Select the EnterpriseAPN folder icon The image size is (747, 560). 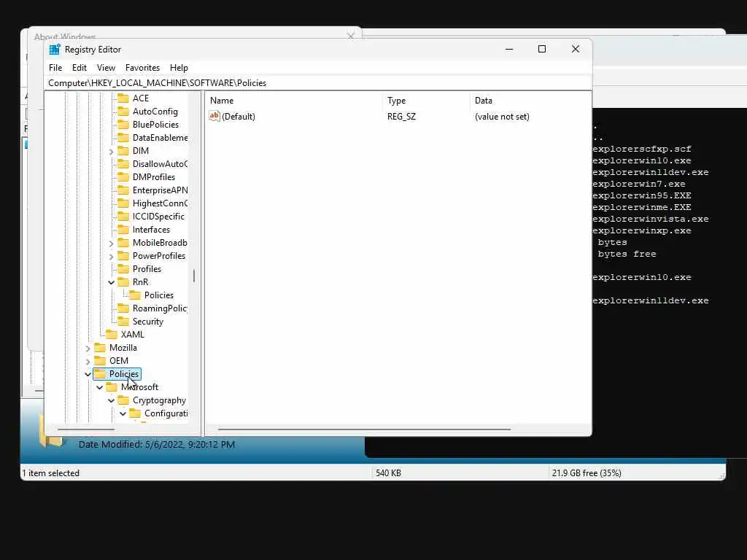(x=123, y=190)
